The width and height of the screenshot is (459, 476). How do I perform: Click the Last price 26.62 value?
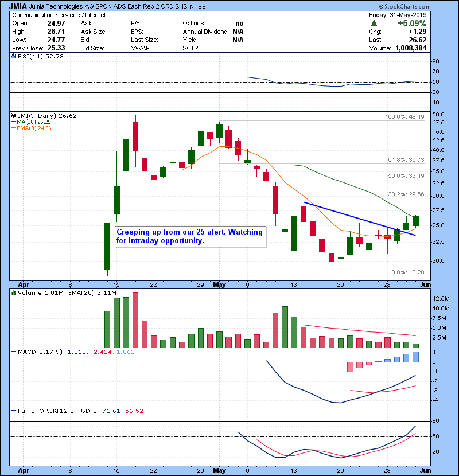(417, 40)
